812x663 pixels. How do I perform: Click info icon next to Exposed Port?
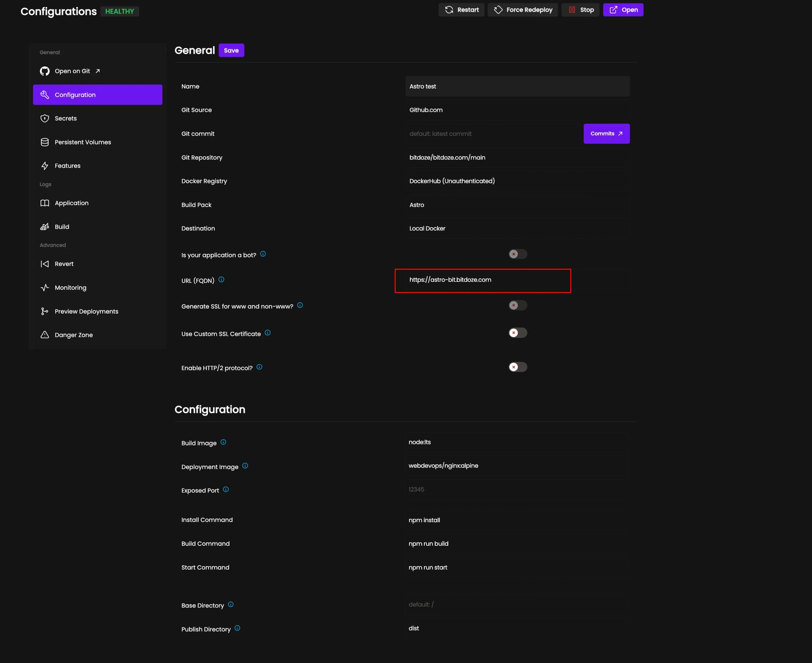pyautogui.click(x=226, y=490)
